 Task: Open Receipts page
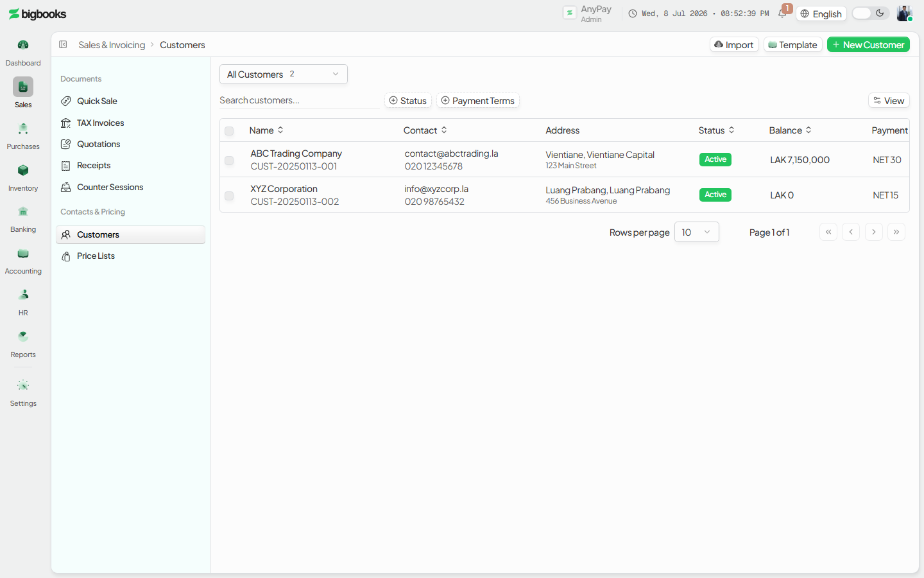pyautogui.click(x=130, y=165)
